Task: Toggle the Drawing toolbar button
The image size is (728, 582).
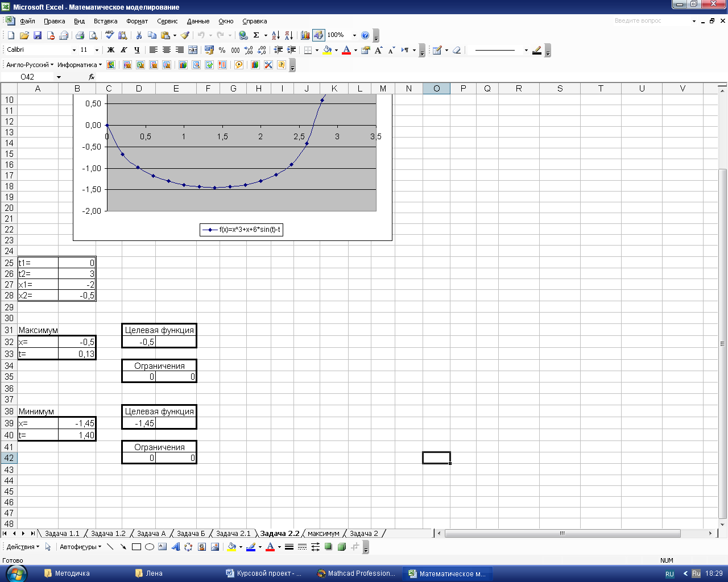Action: coord(318,35)
